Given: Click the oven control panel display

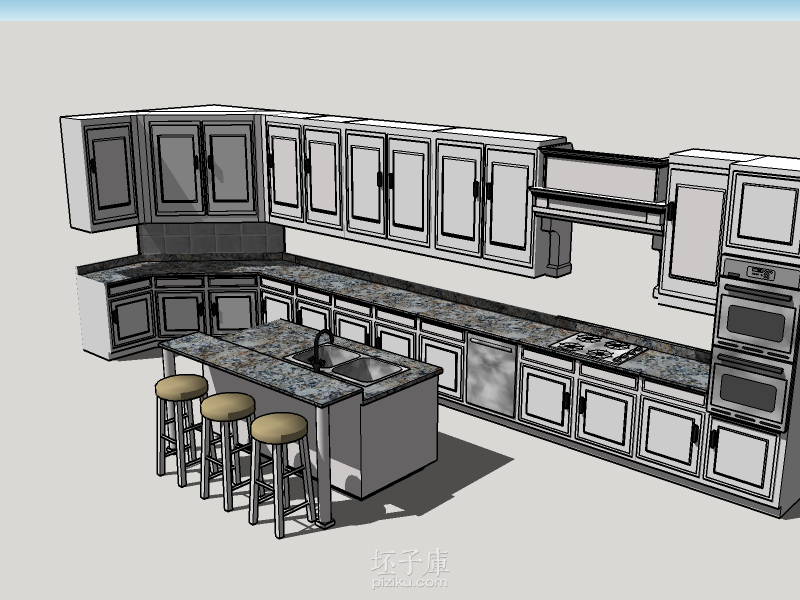Looking at the screenshot, I should tap(760, 273).
